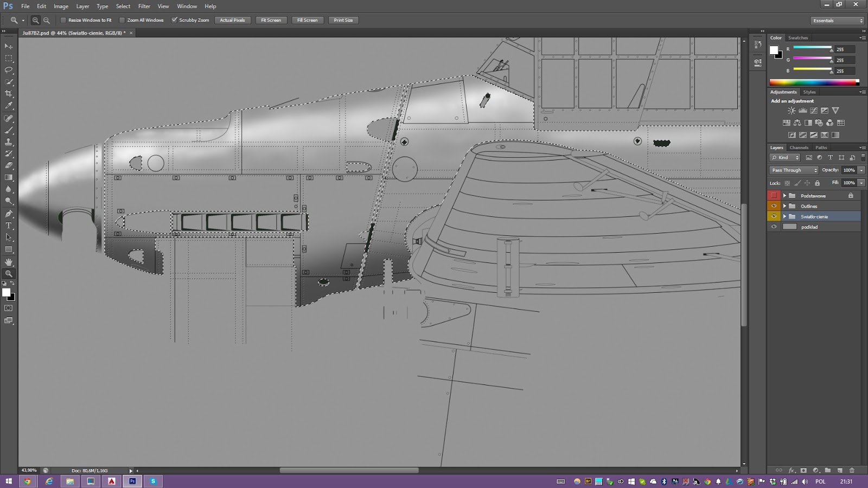Select the Eraser tool
Screen dimensions: 868x488
point(9,165)
